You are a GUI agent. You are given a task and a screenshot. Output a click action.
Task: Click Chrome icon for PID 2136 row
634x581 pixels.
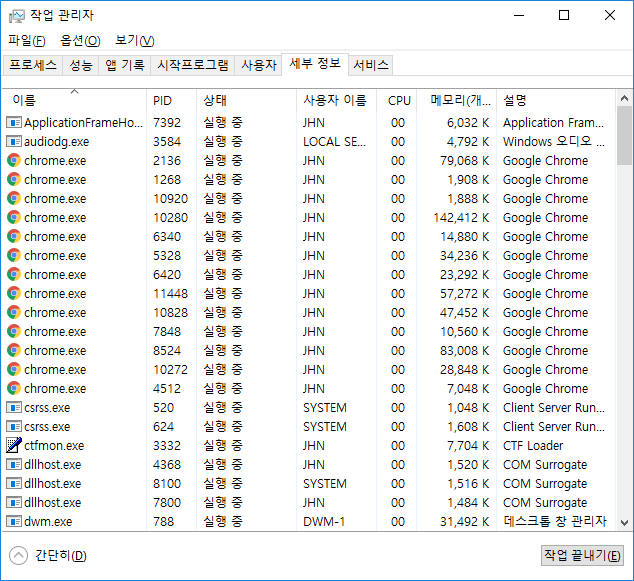(x=14, y=160)
